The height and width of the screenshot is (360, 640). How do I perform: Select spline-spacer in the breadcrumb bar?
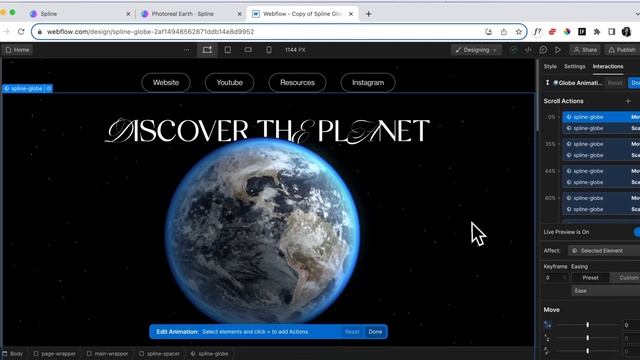pos(159,353)
